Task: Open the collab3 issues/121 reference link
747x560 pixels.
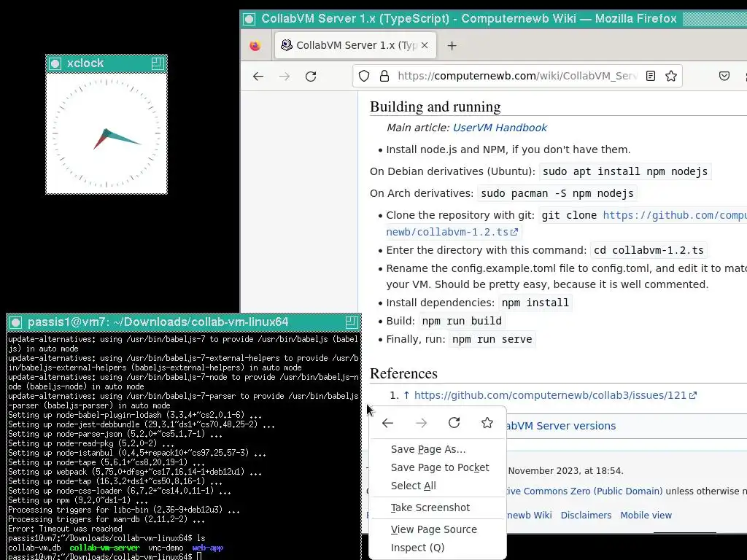Action: click(x=555, y=395)
